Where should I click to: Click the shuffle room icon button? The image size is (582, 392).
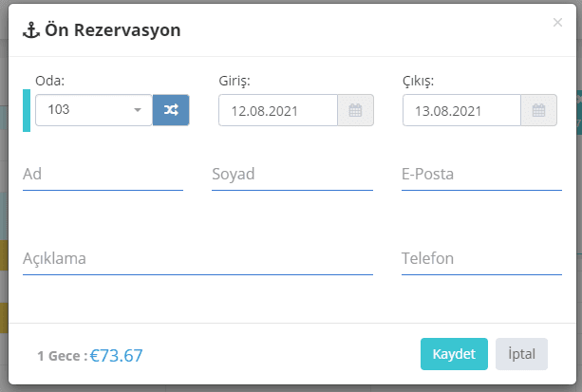point(171,110)
